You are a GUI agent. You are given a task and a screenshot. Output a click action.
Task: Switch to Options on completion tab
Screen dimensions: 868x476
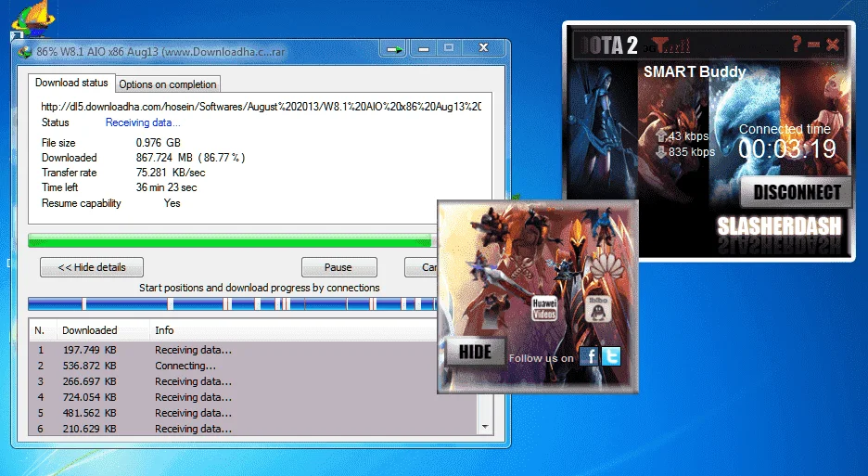pos(168,84)
